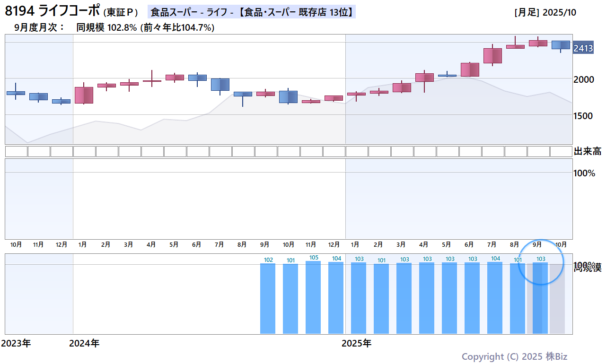Select the 2025年 year marker
615x364 pixels.
356,343
